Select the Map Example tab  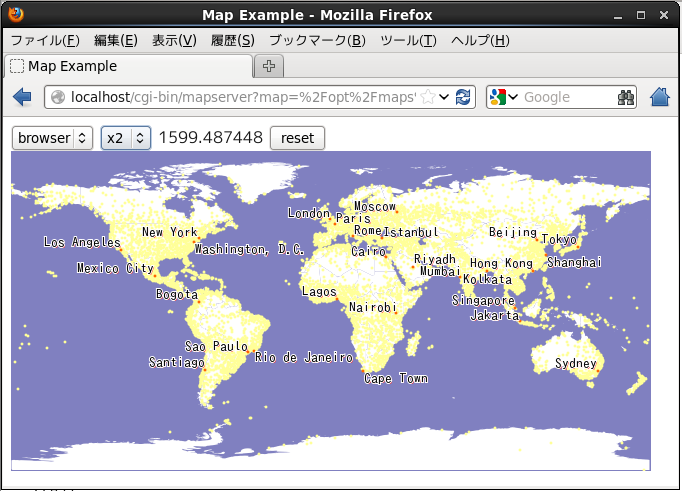click(x=128, y=66)
